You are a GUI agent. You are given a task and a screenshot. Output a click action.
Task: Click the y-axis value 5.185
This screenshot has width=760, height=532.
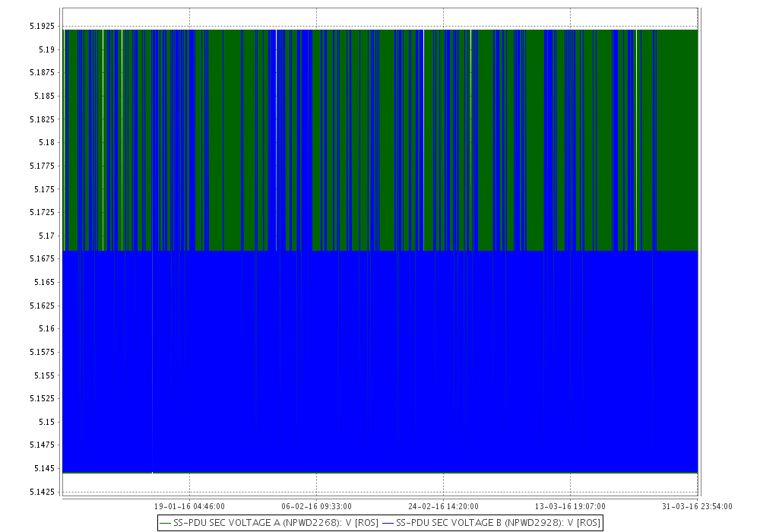pos(45,96)
